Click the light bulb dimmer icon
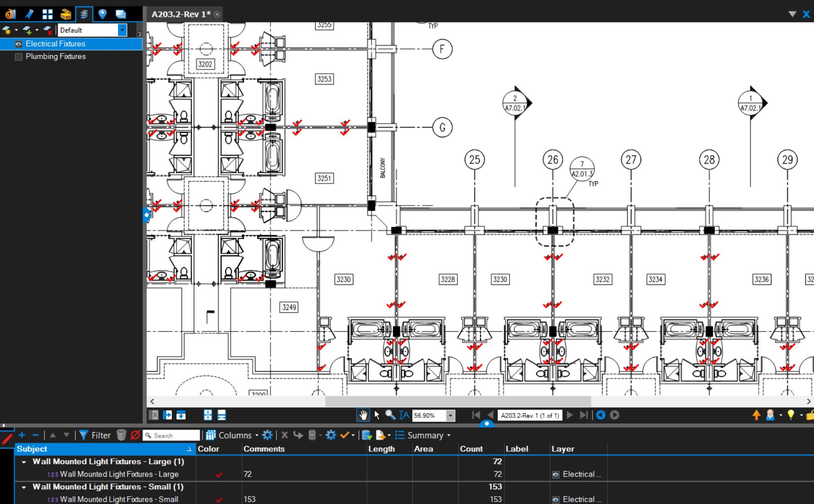 (791, 415)
